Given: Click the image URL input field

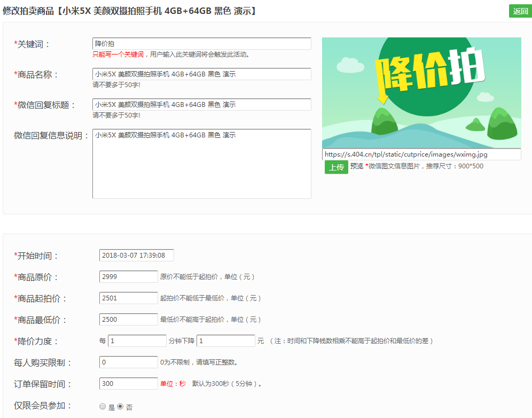Looking at the screenshot, I should [x=421, y=154].
